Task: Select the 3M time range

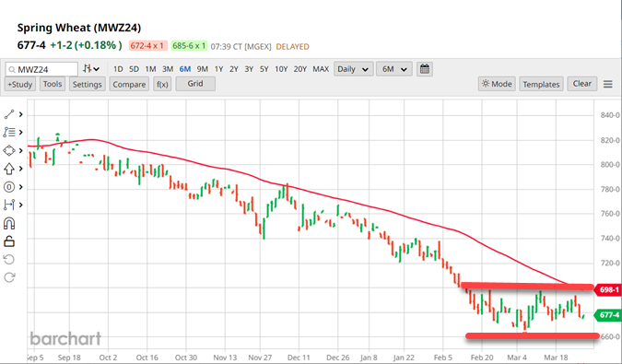Action: 168,69
